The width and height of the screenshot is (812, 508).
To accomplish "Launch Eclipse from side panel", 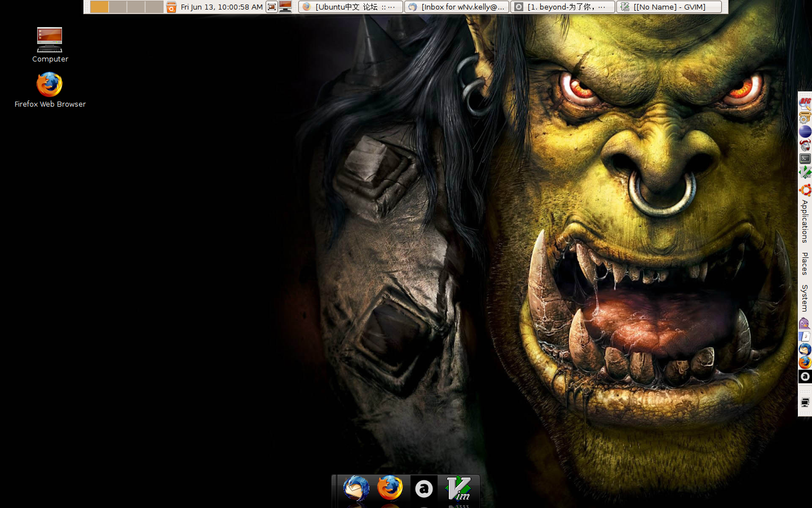I will [805, 131].
